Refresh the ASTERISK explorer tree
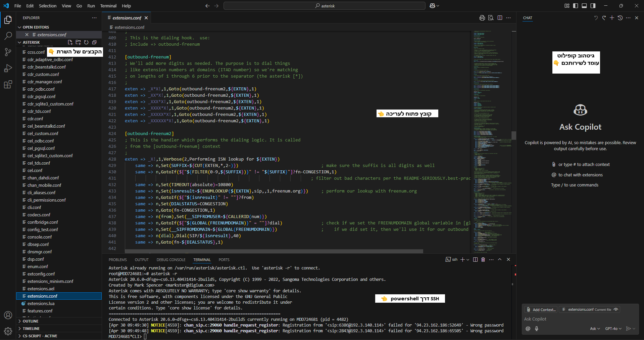This screenshot has width=644, height=340. pyautogui.click(x=86, y=42)
